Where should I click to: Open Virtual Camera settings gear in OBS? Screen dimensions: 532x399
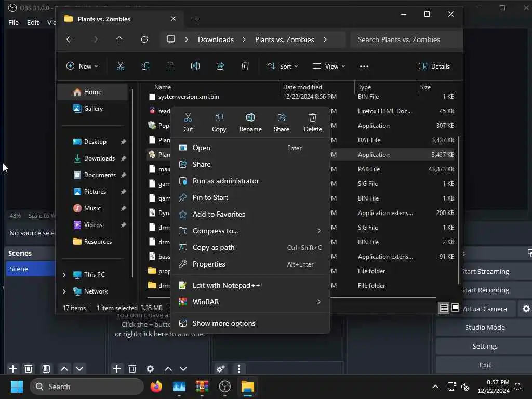[526, 309]
